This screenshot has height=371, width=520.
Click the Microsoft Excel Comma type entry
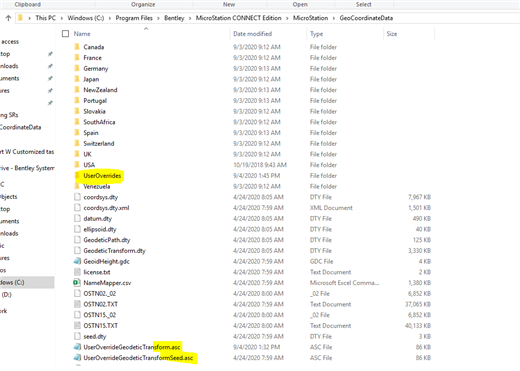344,283
